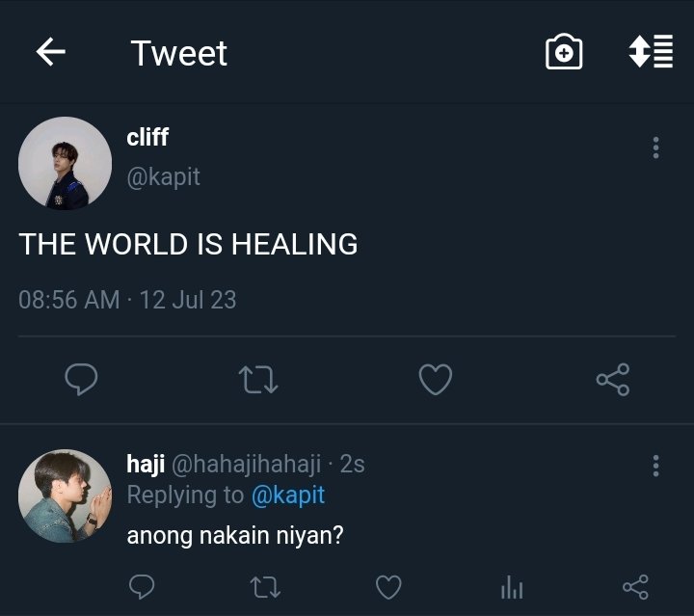The image size is (694, 616).
Task: Go back using the arrow icon
Action: (51, 52)
